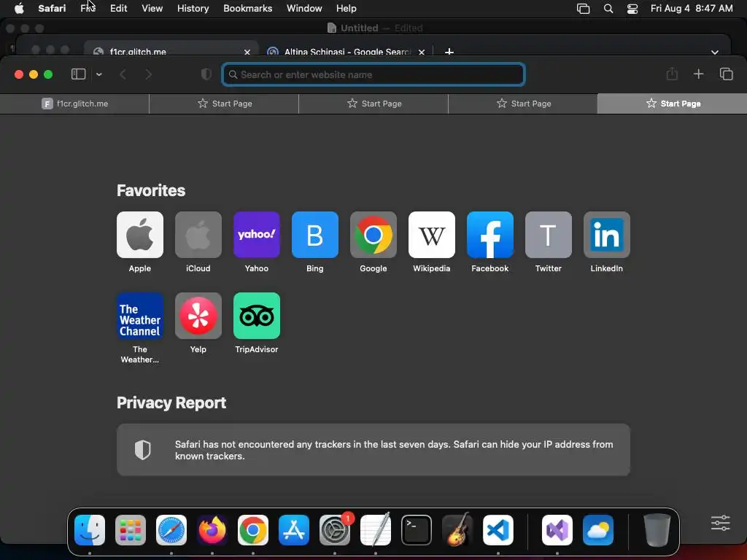
Task: Open Spotlight search in menu bar
Action: coord(608,9)
